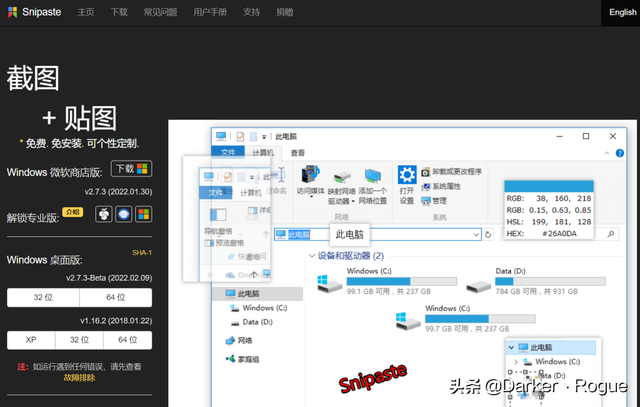Click the blue color swatch above RGB values
The image size is (640, 407).
[549, 186]
